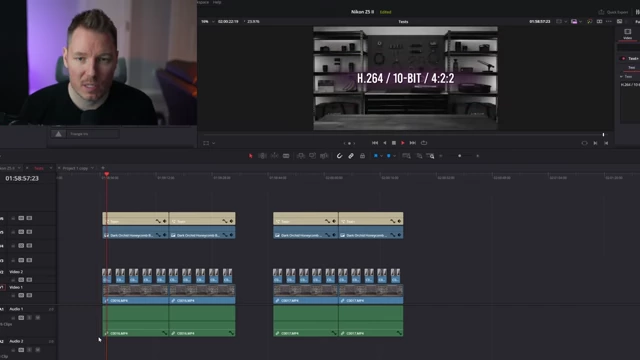The height and width of the screenshot is (360, 640).
Task: Switch to the Project 1 copy tab
Action: point(75,168)
